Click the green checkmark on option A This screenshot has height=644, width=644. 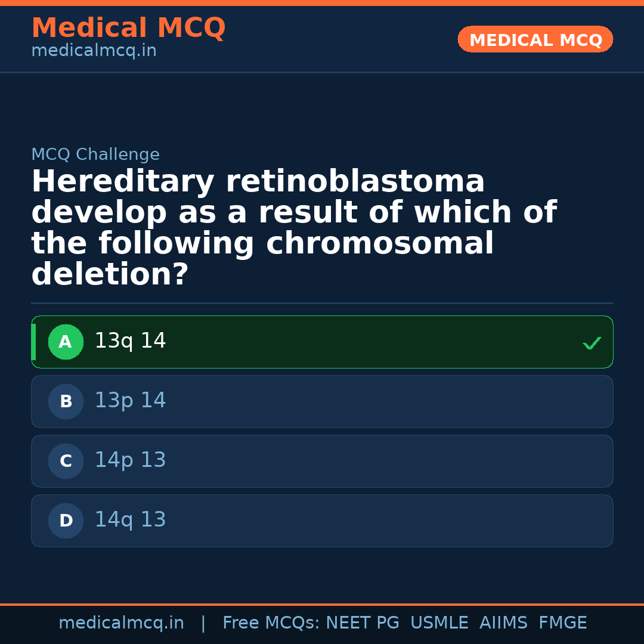point(592,343)
